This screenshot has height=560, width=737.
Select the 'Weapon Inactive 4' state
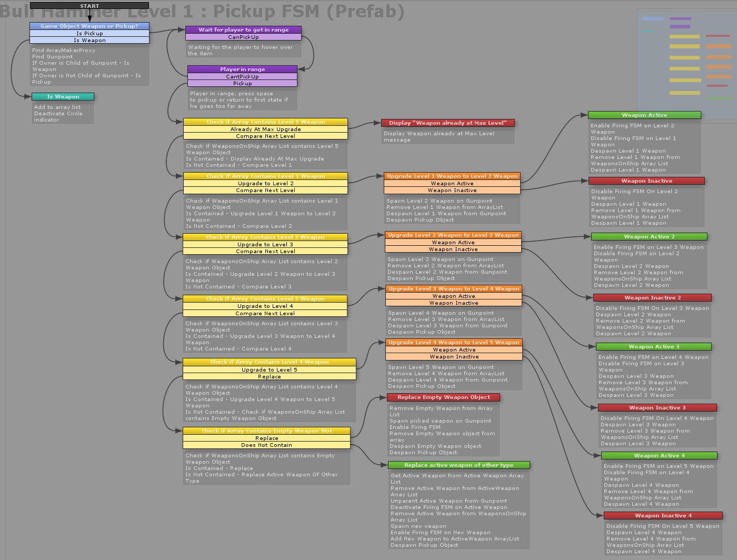[x=663, y=516]
